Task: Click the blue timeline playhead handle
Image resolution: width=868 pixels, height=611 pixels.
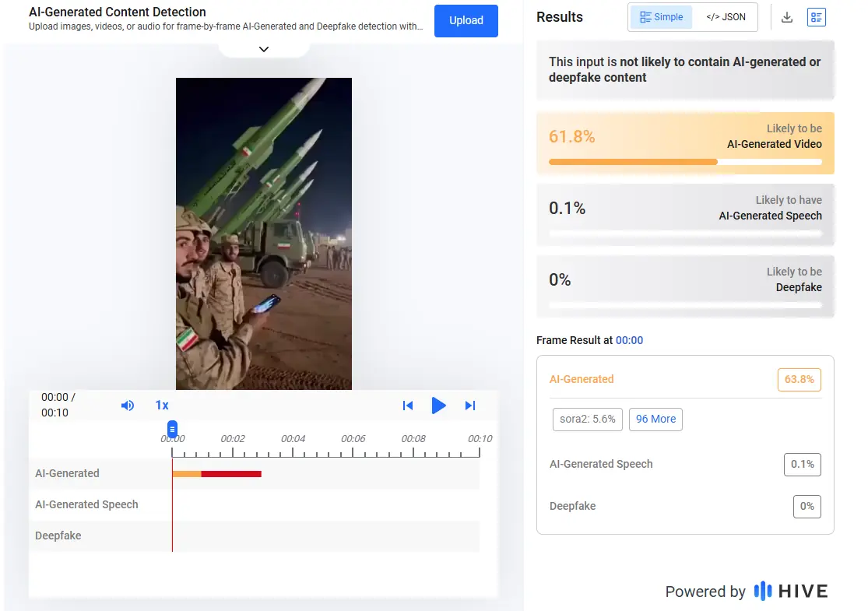Action: [172, 429]
